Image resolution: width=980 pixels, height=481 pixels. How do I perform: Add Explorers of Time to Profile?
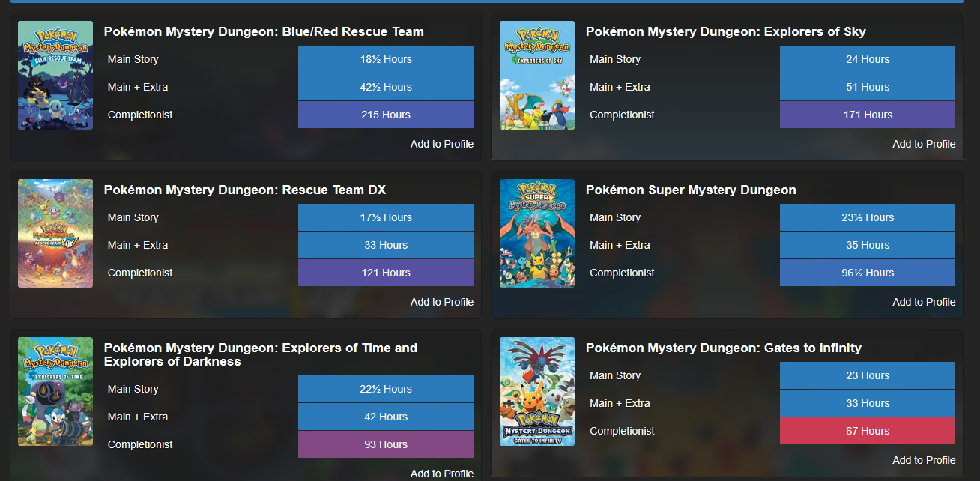point(442,474)
